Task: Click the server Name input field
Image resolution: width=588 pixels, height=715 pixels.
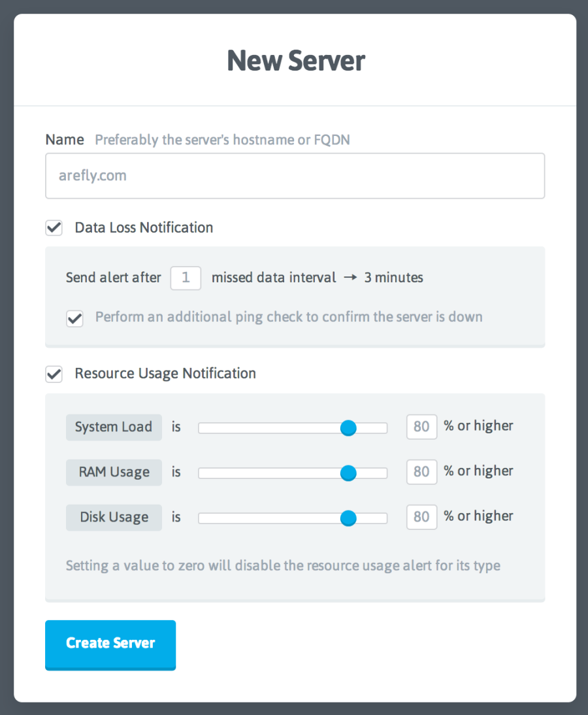Action: 295,176
